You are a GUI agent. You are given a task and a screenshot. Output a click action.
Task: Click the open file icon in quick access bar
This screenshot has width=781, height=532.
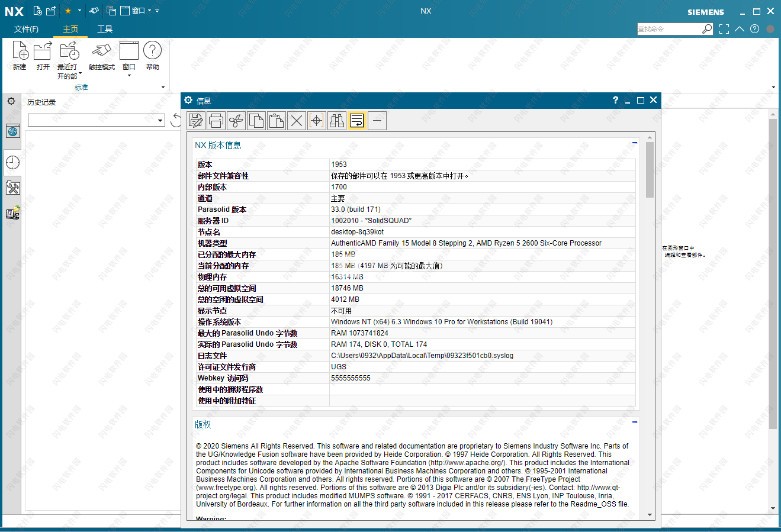coord(51,11)
